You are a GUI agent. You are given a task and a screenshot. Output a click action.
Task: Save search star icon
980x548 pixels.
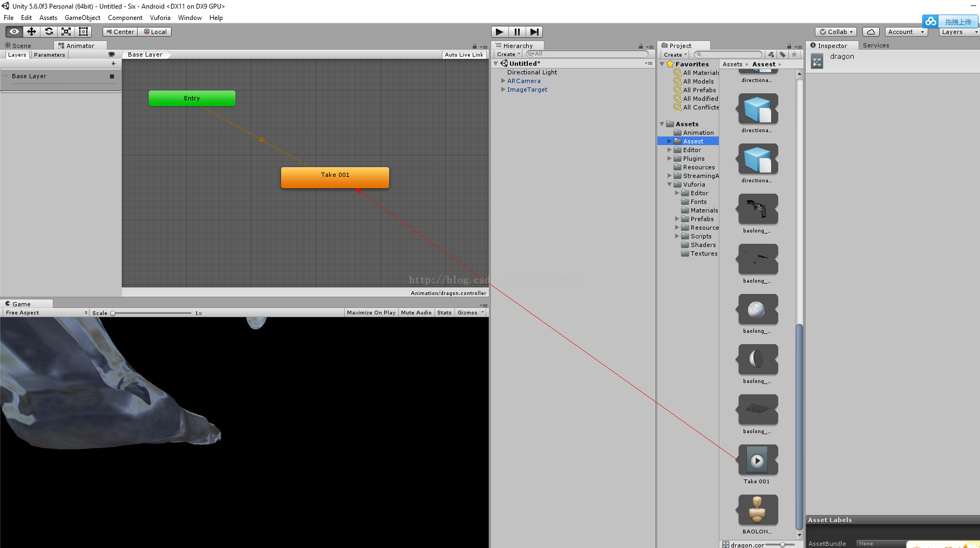click(x=794, y=54)
